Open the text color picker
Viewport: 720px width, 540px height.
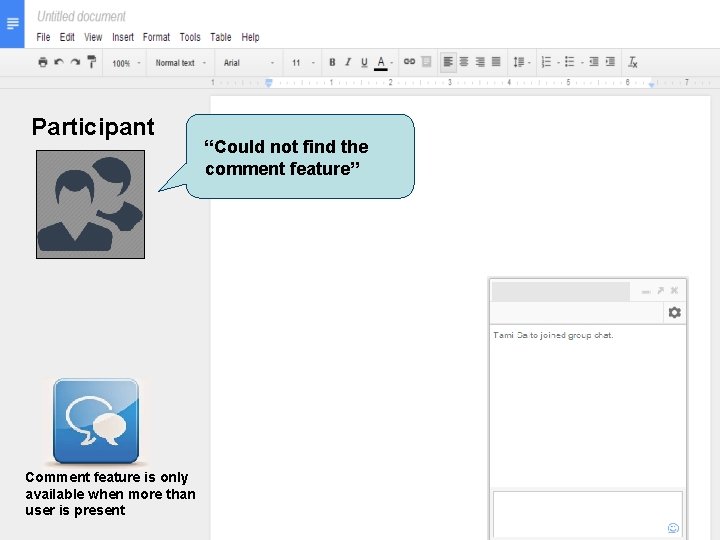381,62
